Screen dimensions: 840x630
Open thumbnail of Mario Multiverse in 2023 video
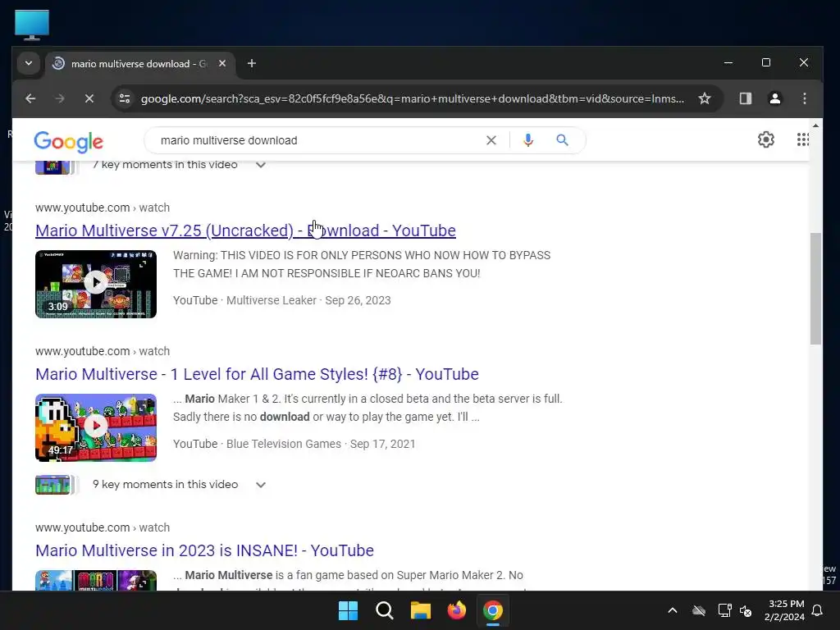click(96, 580)
